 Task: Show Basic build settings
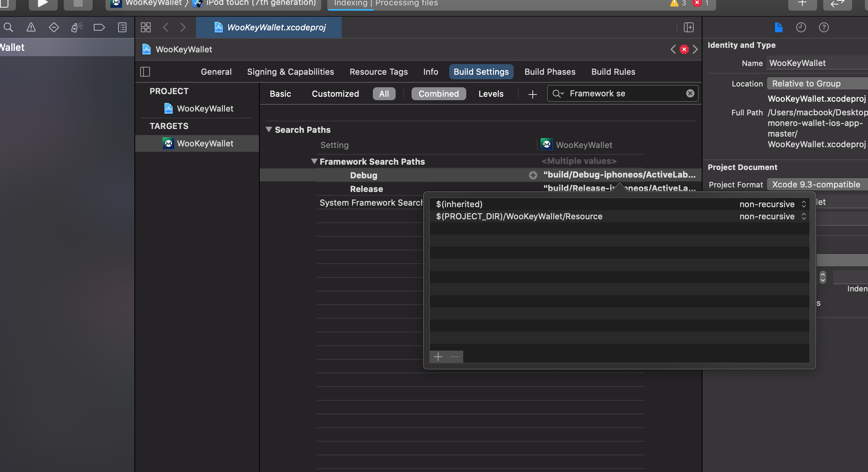click(x=280, y=94)
